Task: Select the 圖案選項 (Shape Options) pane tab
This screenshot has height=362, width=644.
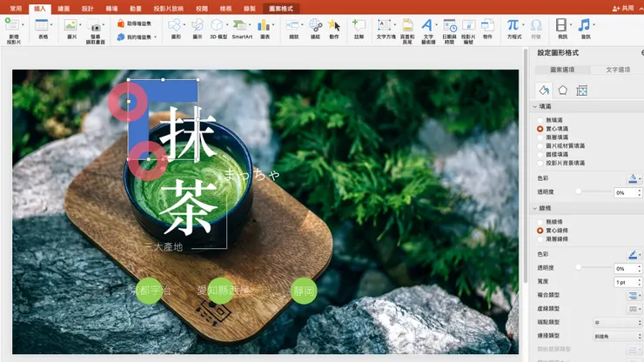Action: [562, 70]
